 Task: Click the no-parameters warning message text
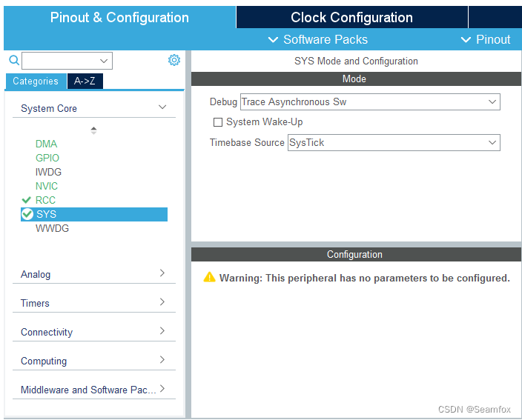coord(365,278)
